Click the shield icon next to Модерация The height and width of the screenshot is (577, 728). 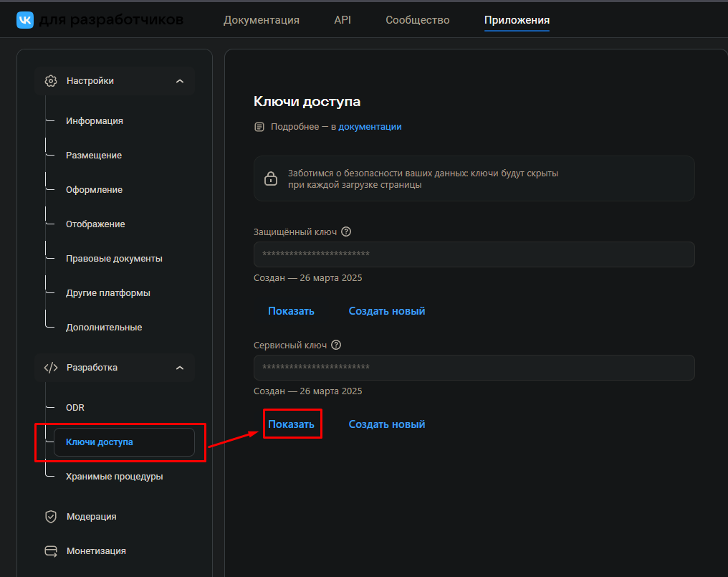(50, 516)
